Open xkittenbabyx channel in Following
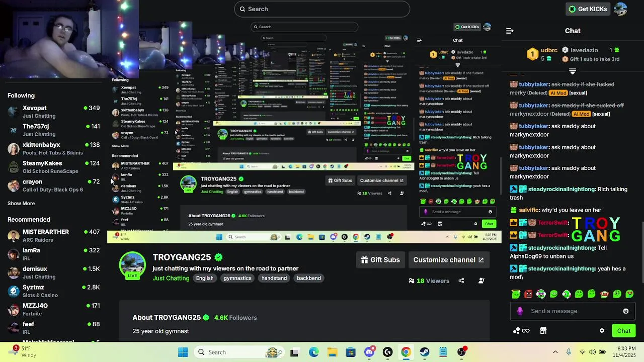Screen dimensions: 644x362 (53, 149)
